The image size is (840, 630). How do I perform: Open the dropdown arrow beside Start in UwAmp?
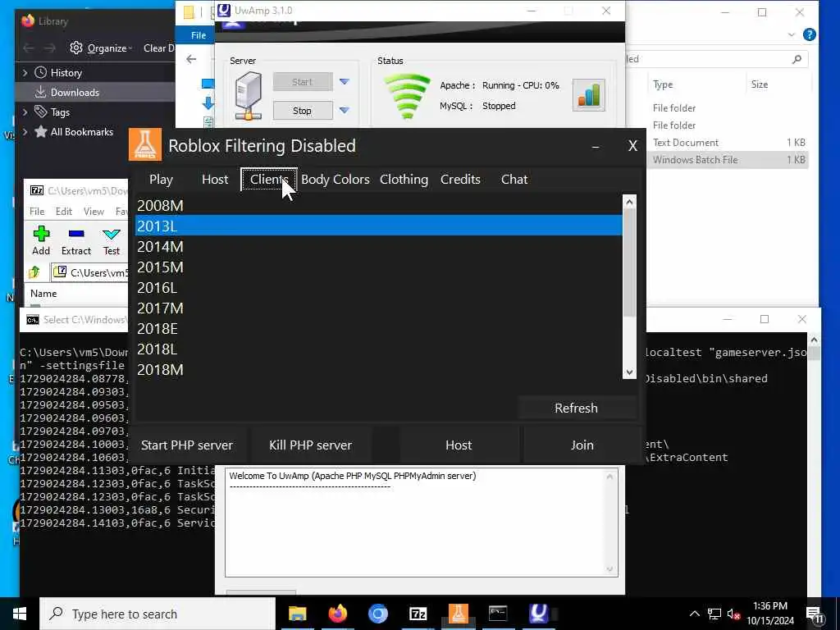(x=345, y=82)
